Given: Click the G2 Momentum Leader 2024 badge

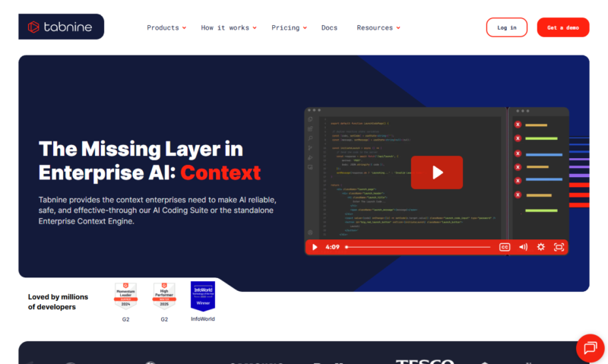Looking at the screenshot, I should pyautogui.click(x=125, y=296).
